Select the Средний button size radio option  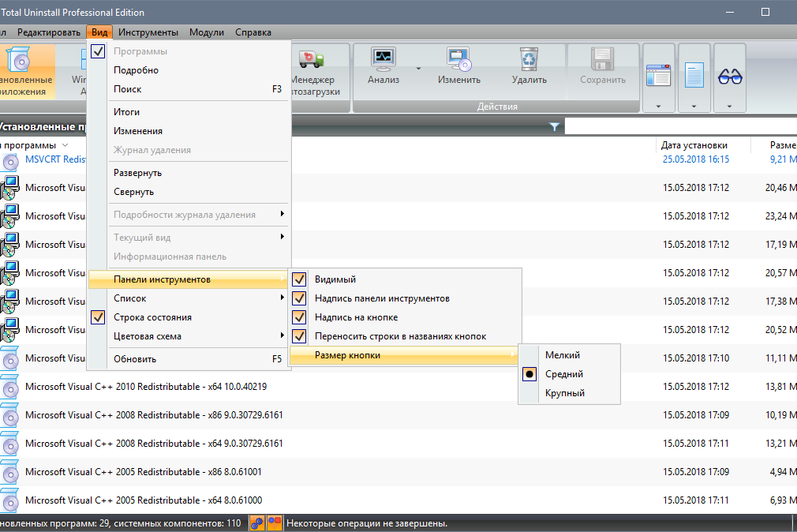[x=529, y=374]
